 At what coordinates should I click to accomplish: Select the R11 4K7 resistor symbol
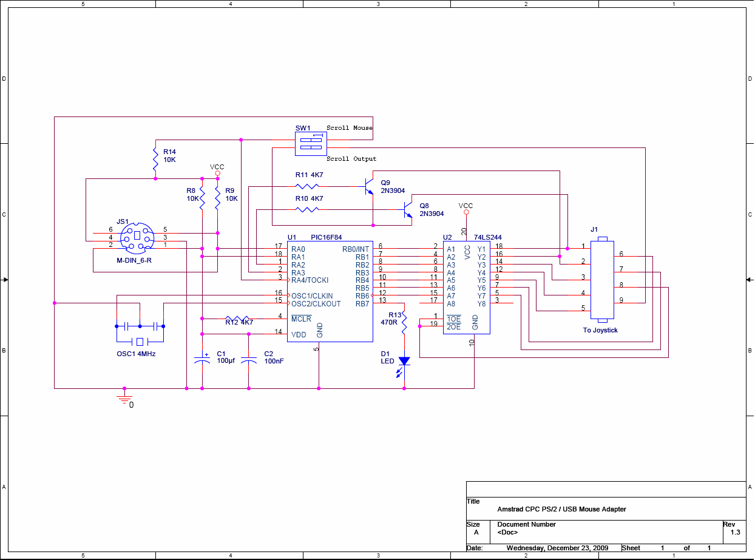(308, 186)
